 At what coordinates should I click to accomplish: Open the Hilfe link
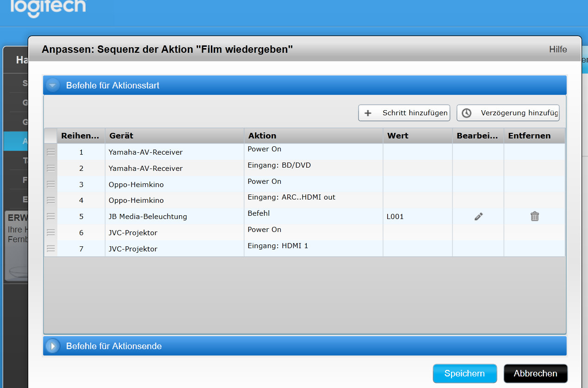point(557,50)
